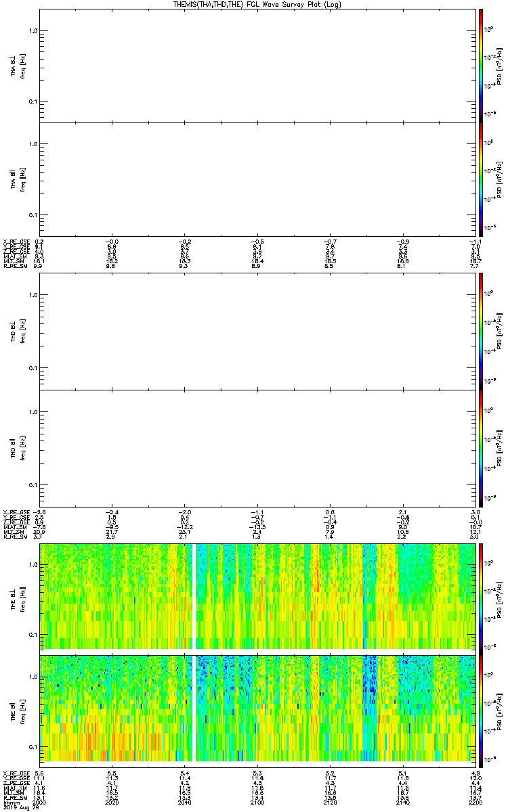Click the bottom time tick label '2040'
Image resolution: width=508 pixels, height=812 pixels.
coord(184,803)
